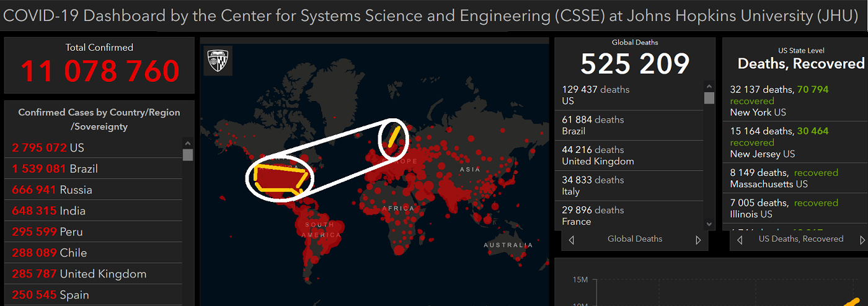Go to next panel right of Global Deaths
The width and height of the screenshot is (868, 306).
click(x=699, y=240)
